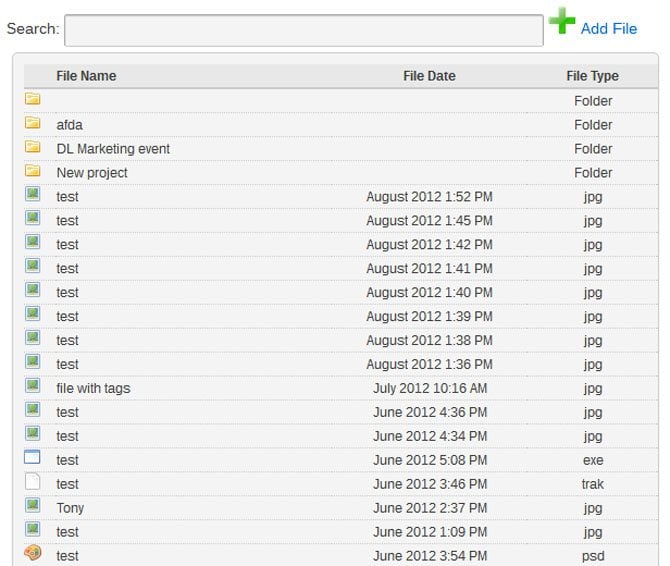Open the DL Marketing event folder
This screenshot has height=566, width=670.
(113, 149)
